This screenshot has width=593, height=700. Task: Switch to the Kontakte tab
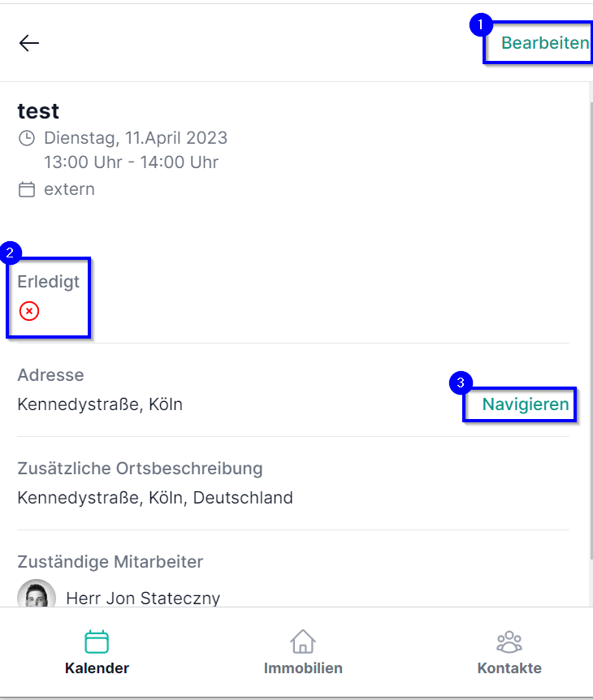509,668
